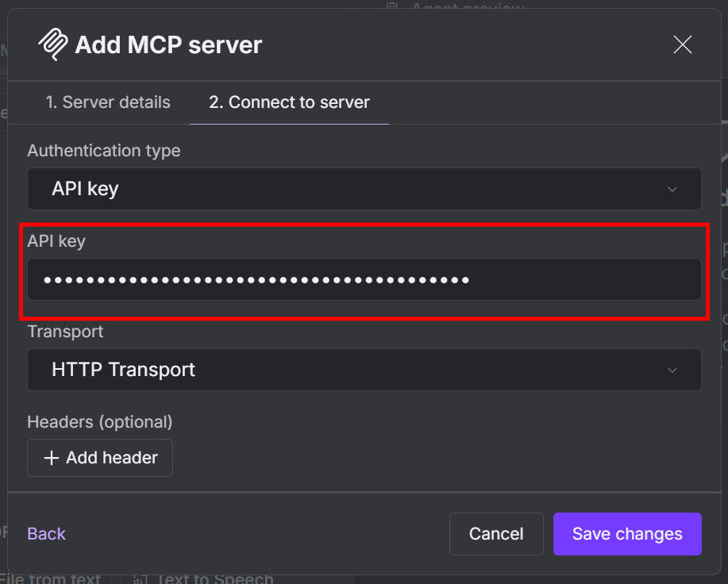This screenshot has width=728, height=584.
Task: Open the Transport dropdown showing HTTP Transport
Action: (x=364, y=370)
